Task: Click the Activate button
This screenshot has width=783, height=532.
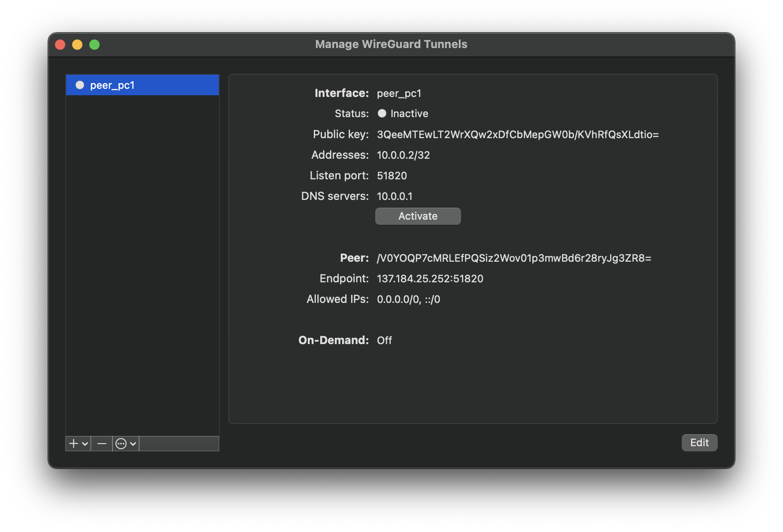Action: point(417,216)
